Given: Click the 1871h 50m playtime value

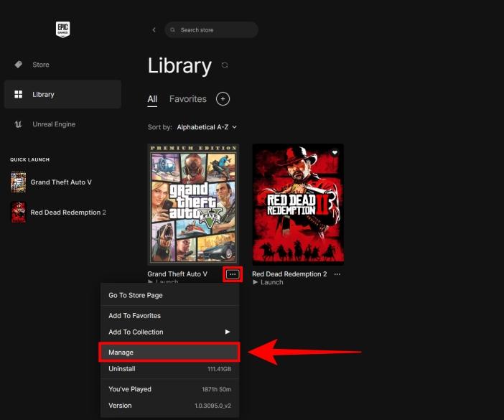Looking at the screenshot, I should 216,389.
